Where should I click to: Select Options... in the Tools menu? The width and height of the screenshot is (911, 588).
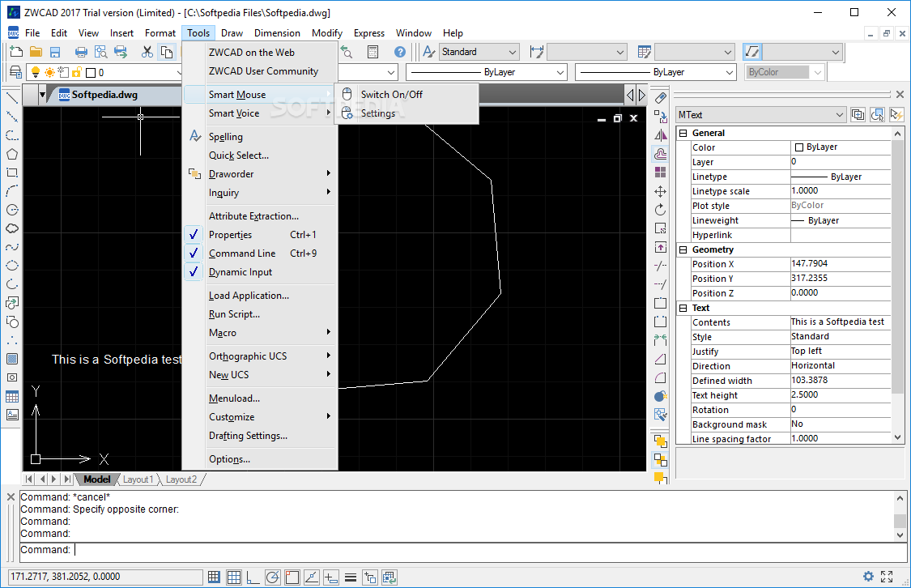coord(260,459)
